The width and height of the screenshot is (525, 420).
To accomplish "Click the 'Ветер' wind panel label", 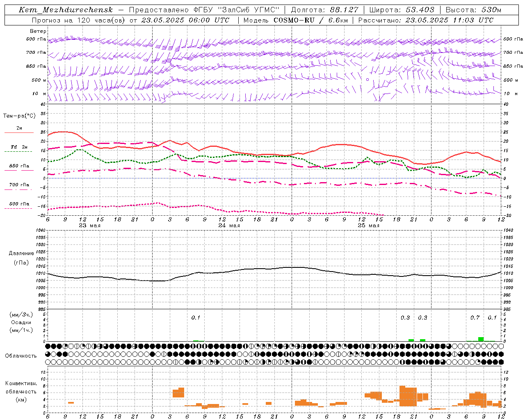I will coord(38,31).
